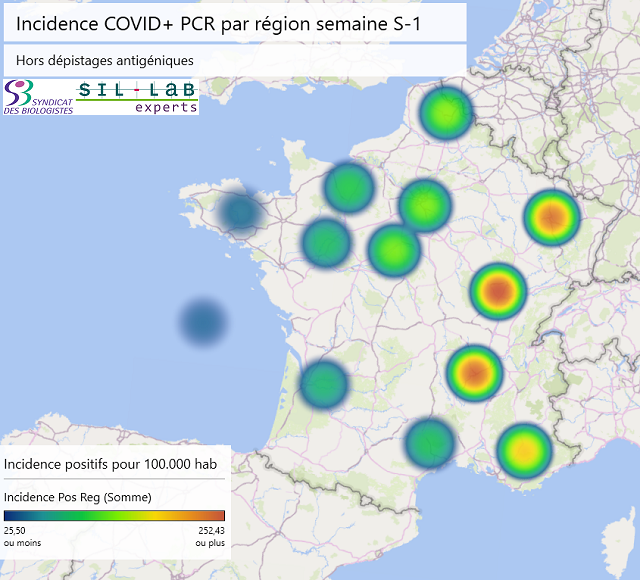This screenshot has width=640, height=580.
Task: Click the green heat bubble over Hauts-de-France
Action: coord(446,113)
